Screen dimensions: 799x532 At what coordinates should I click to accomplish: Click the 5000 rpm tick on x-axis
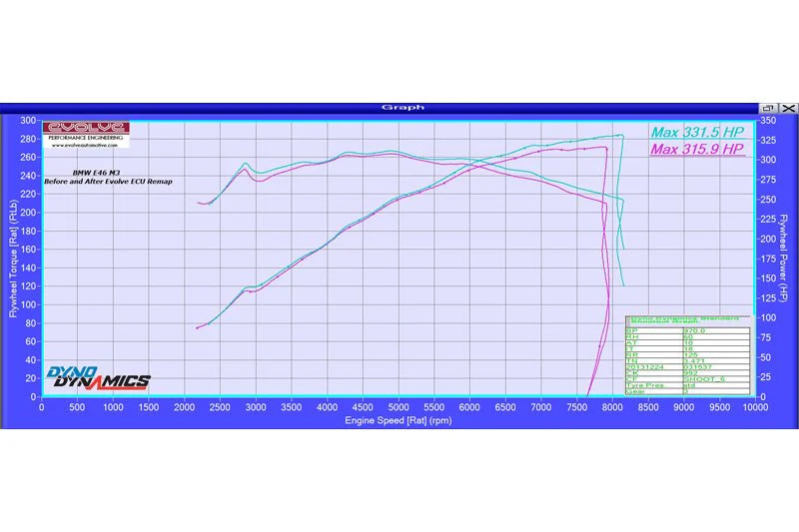point(398,407)
